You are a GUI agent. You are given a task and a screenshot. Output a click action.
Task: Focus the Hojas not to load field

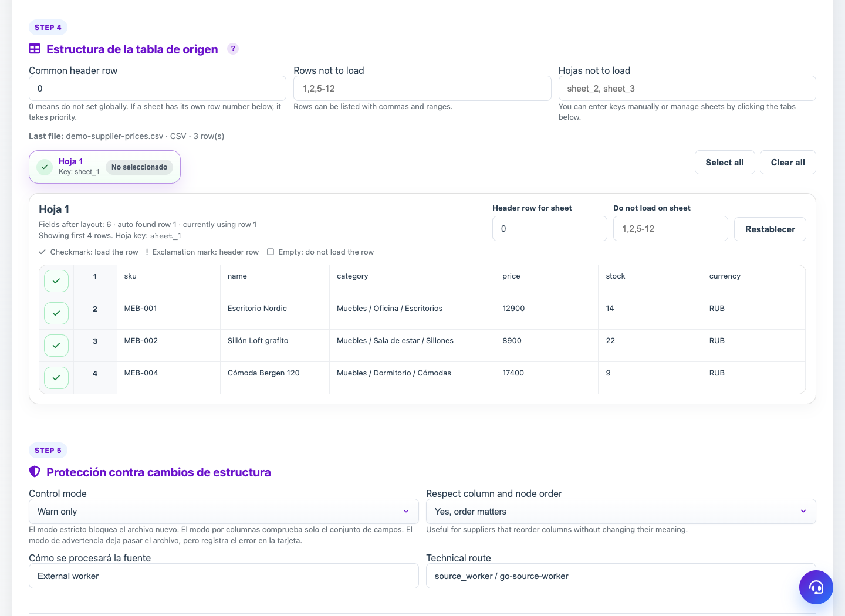click(687, 89)
